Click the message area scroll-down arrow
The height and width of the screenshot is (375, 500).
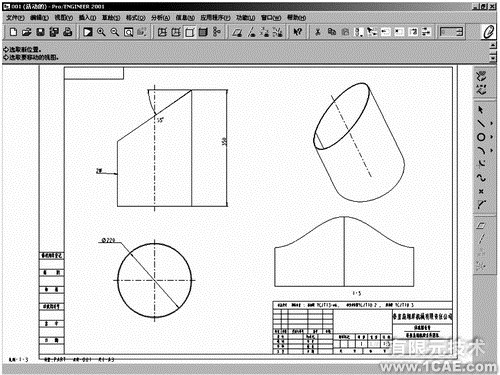click(493, 58)
